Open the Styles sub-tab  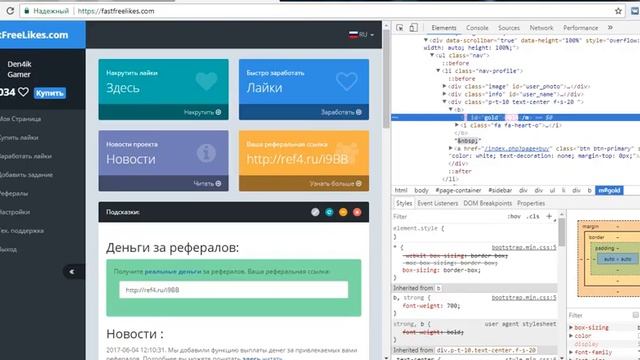(x=404, y=203)
